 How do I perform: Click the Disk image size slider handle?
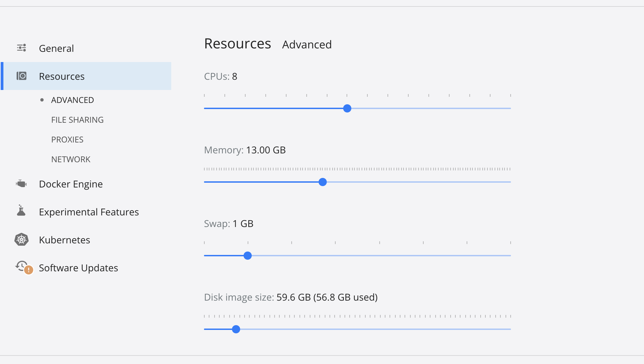tap(236, 329)
